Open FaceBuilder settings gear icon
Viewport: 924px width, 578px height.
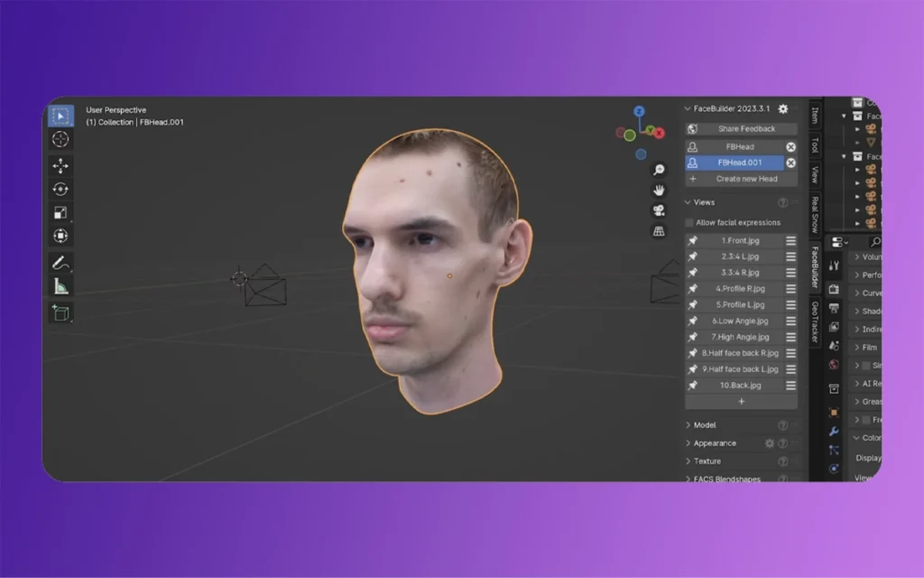point(783,108)
